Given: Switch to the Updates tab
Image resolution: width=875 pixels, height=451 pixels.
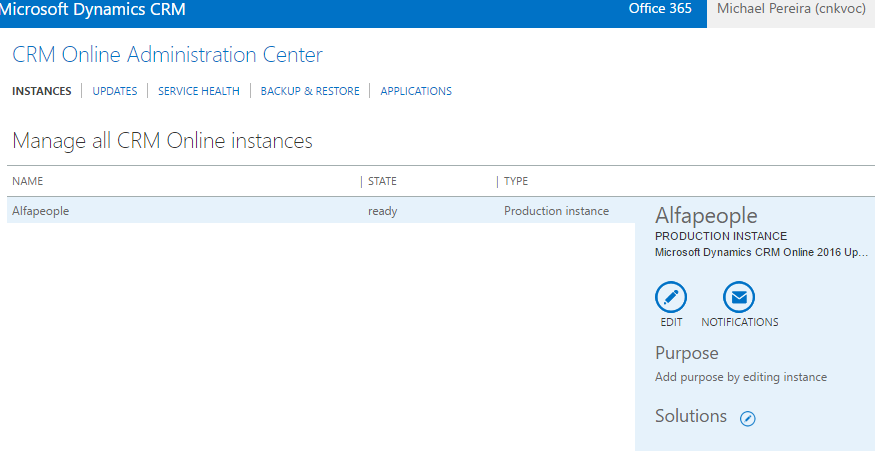Looking at the screenshot, I should (115, 91).
